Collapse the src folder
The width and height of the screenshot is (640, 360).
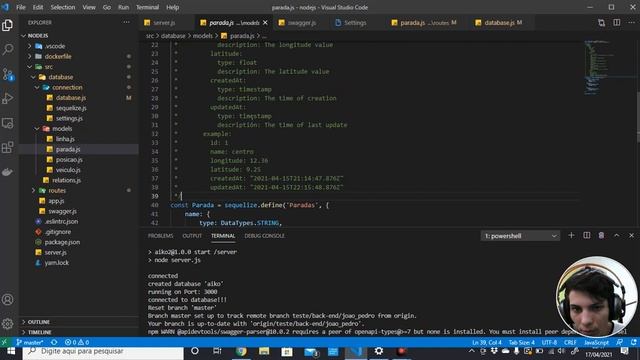pos(48,67)
